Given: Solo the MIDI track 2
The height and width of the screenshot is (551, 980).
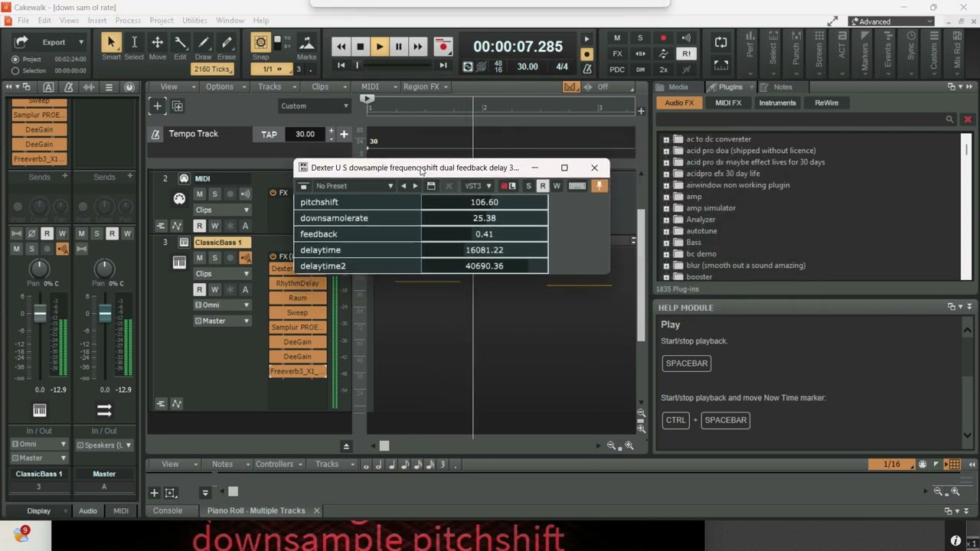Looking at the screenshot, I should 214,194.
